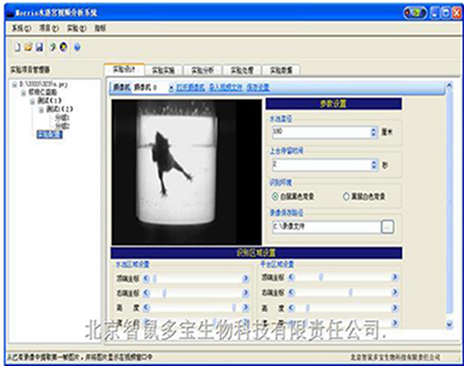Open the camera selection dropdown arrow
The height and width of the screenshot is (366, 464).
(x=171, y=88)
